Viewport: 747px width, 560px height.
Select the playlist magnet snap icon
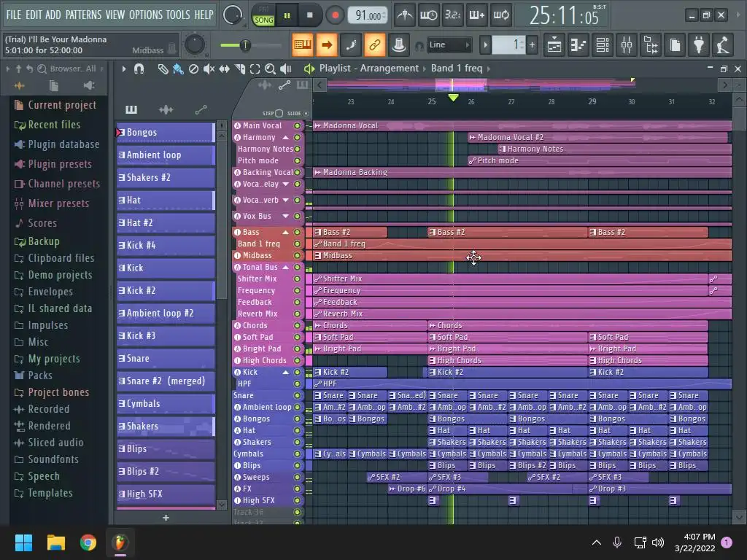[139, 69]
